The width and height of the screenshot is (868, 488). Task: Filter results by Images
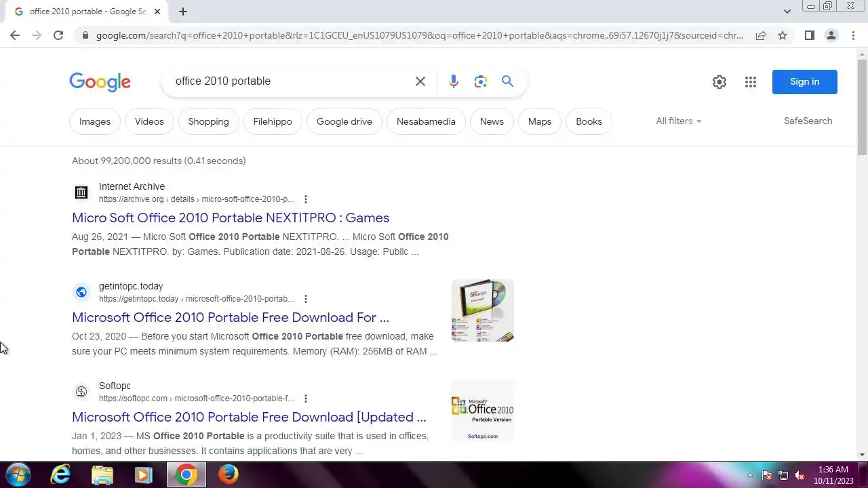(x=95, y=121)
